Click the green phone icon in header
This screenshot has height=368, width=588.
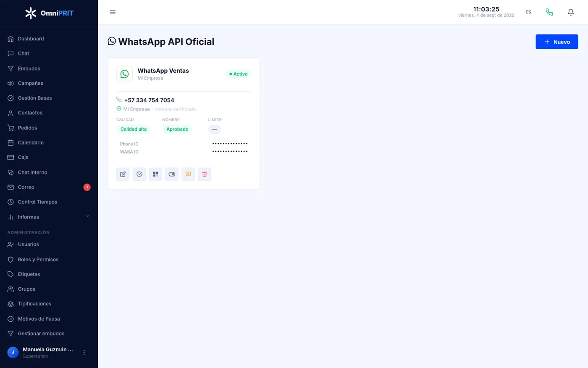coord(549,12)
